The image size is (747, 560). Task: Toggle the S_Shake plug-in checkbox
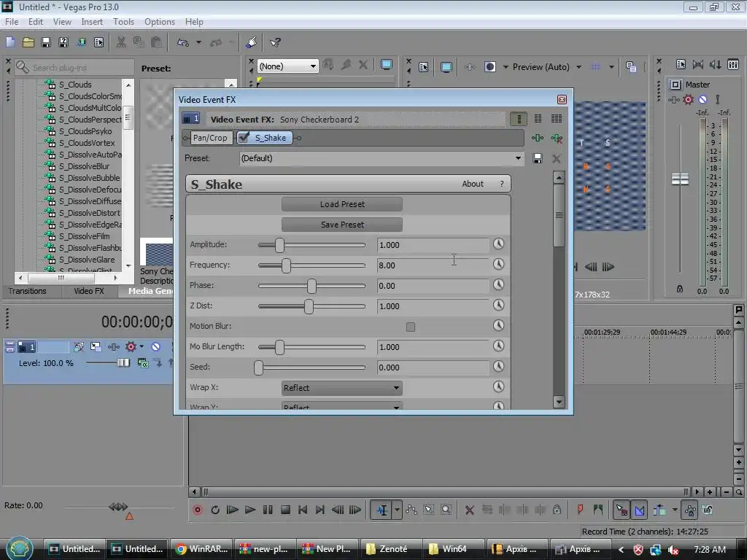click(244, 138)
